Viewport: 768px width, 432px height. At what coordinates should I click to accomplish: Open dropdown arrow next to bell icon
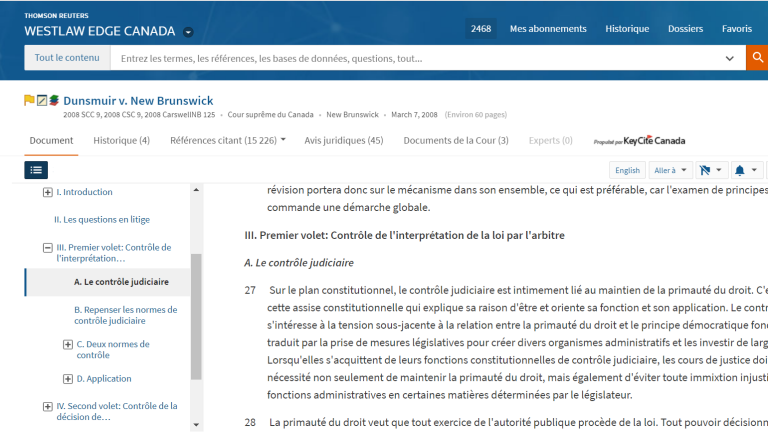click(754, 170)
